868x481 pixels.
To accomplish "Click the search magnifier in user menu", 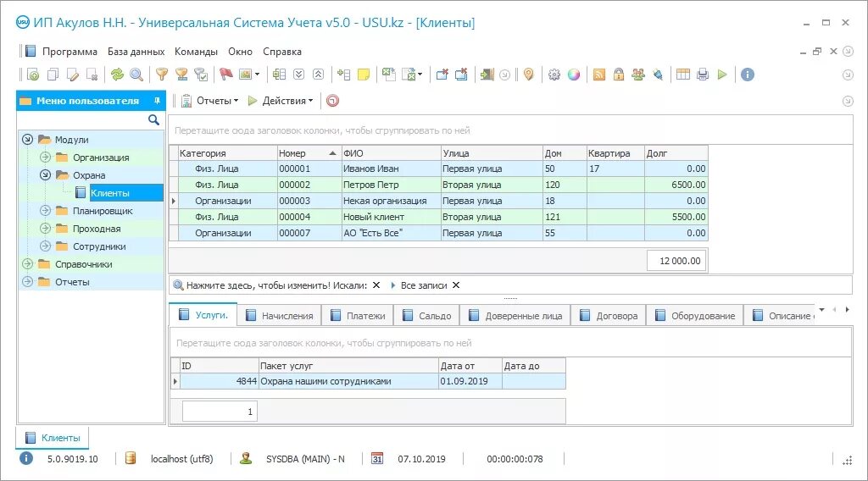I will [154, 120].
